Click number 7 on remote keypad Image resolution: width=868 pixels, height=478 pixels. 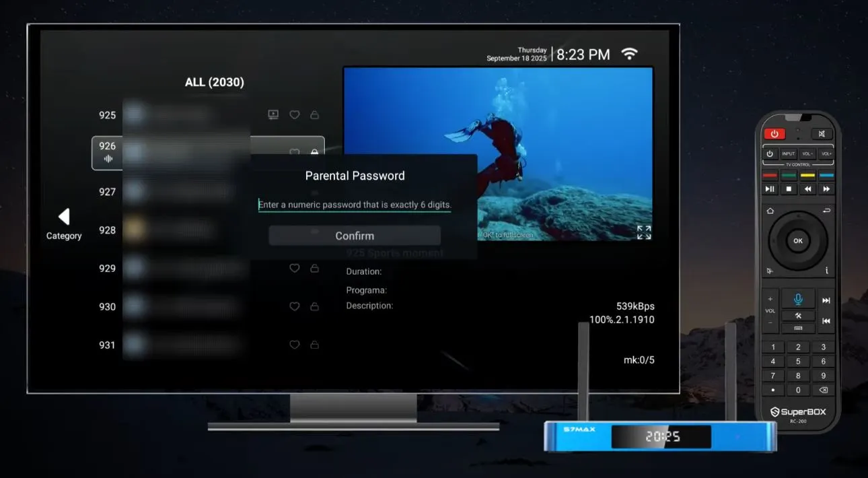tap(773, 376)
